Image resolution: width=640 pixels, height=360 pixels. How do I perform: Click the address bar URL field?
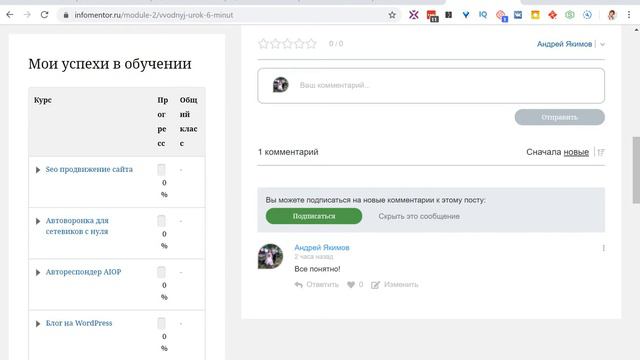229,15
